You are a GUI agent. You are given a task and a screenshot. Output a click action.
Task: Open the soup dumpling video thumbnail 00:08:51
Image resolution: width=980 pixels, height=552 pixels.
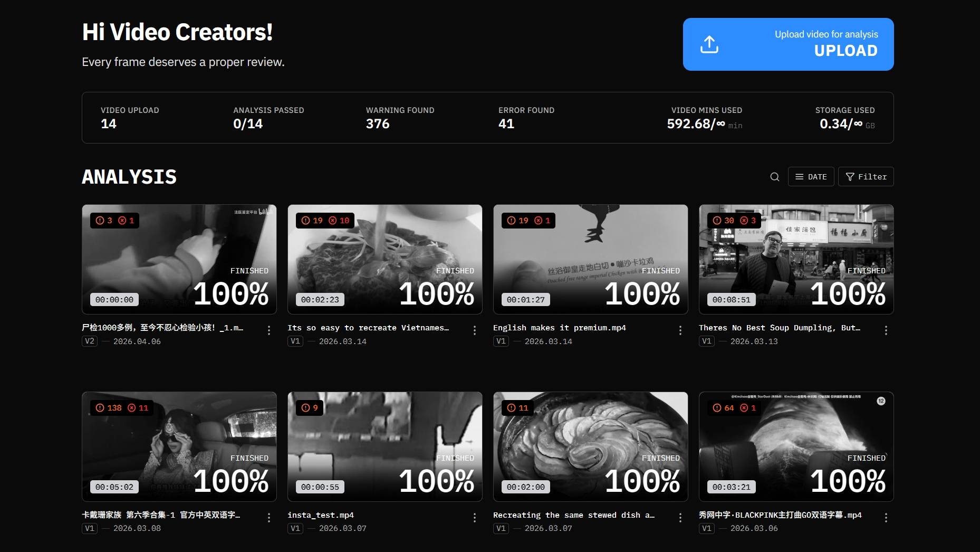pyautogui.click(x=796, y=259)
